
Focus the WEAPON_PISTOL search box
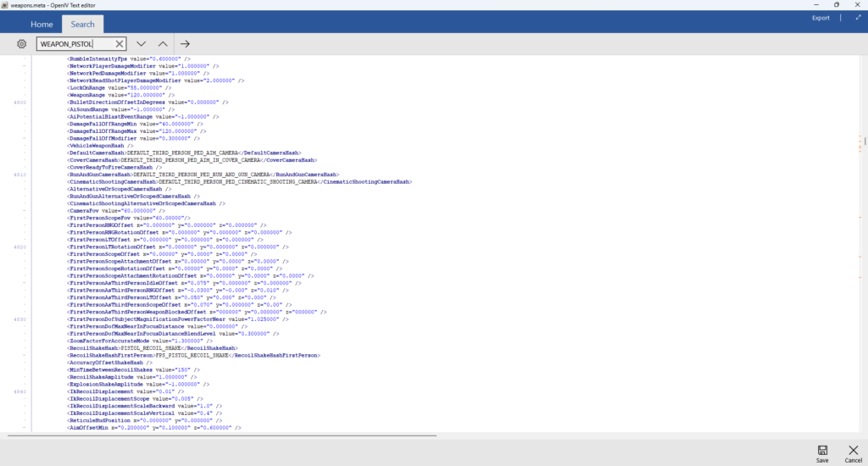(75, 44)
